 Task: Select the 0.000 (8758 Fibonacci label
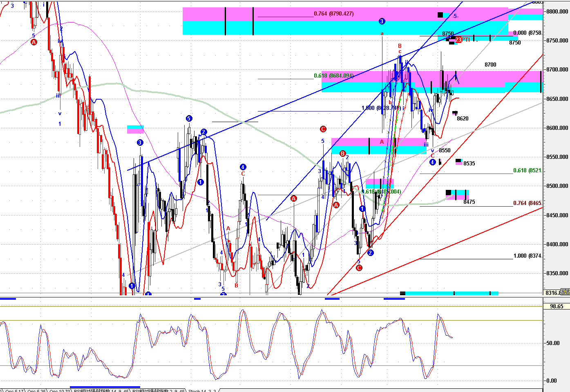click(x=528, y=33)
